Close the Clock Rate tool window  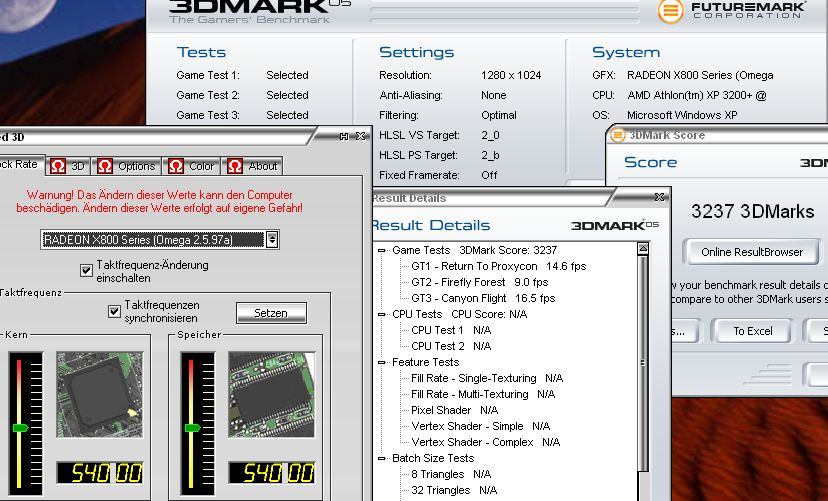click(x=361, y=136)
